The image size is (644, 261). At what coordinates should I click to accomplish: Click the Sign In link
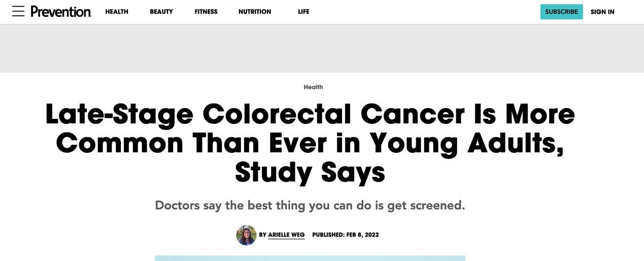coord(602,12)
